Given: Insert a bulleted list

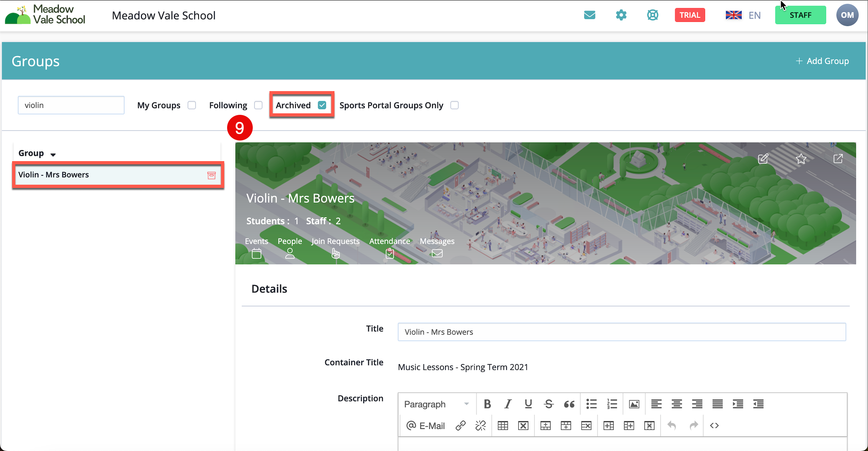Looking at the screenshot, I should (591, 404).
